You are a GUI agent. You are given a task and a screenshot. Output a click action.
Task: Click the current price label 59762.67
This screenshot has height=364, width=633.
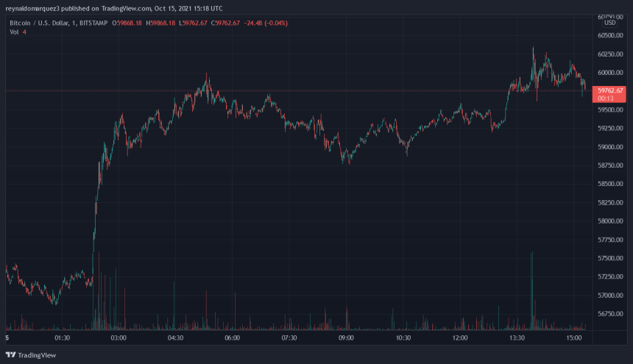pyautogui.click(x=610, y=90)
